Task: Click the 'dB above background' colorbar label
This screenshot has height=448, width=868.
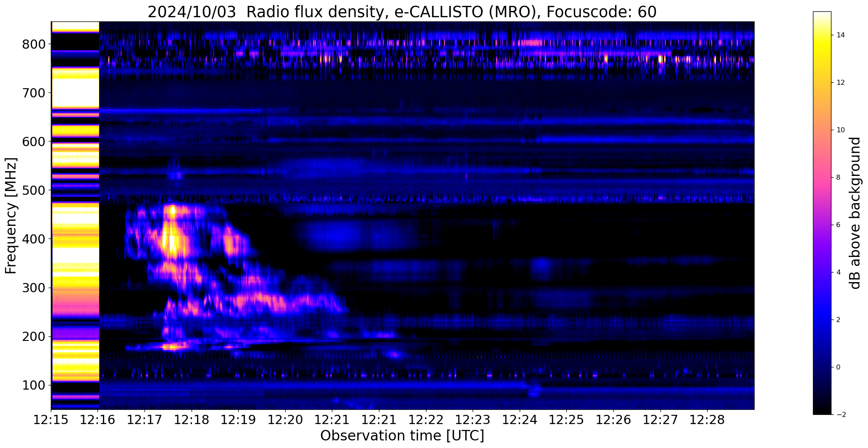Action: [x=855, y=213]
